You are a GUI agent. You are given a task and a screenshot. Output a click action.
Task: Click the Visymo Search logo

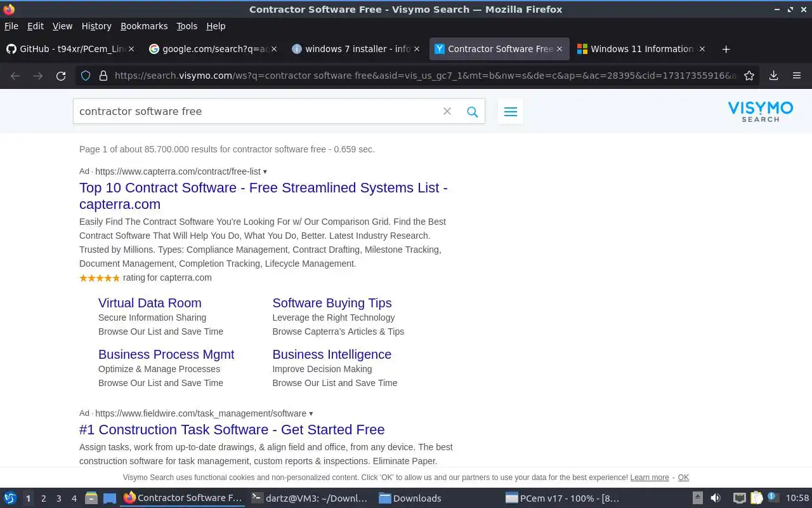pos(761,111)
